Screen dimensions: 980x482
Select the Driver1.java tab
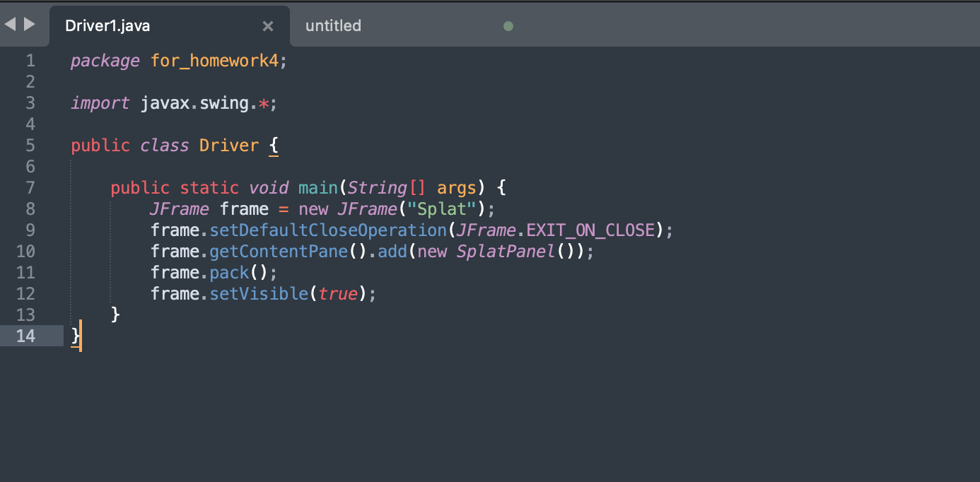tap(106, 25)
